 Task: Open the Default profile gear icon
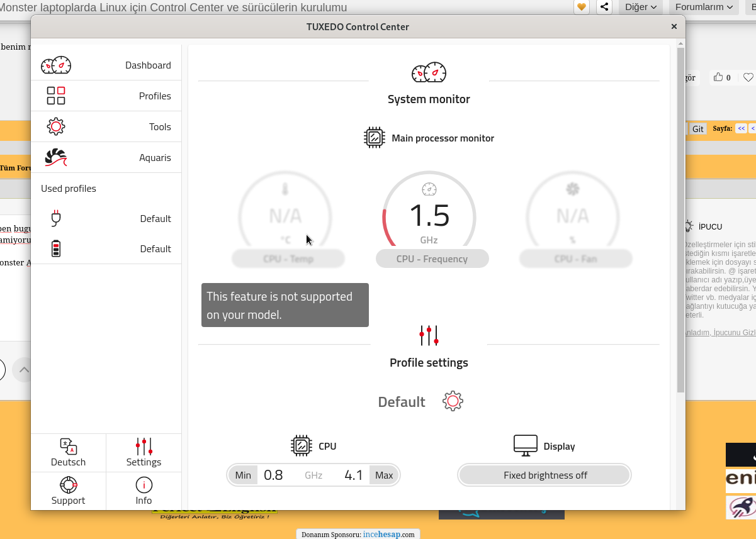point(453,401)
